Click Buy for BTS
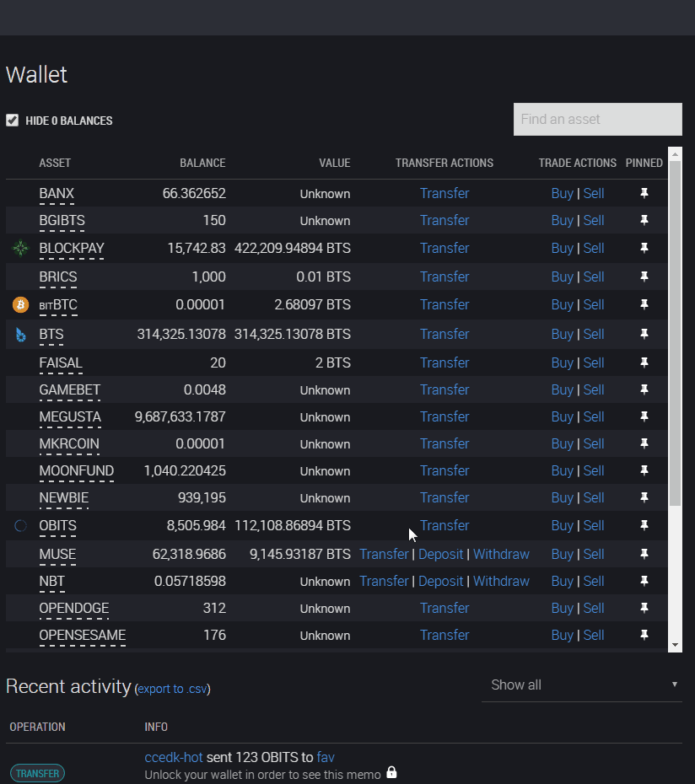 pos(562,334)
